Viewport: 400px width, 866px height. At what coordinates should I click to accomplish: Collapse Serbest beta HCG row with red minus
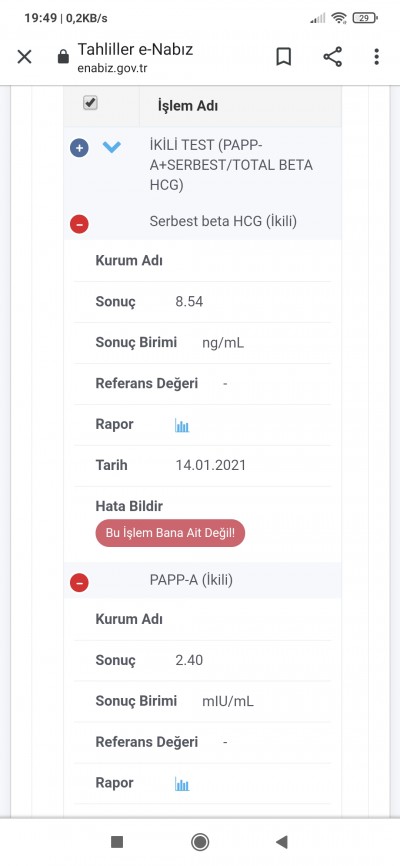tap(79, 224)
